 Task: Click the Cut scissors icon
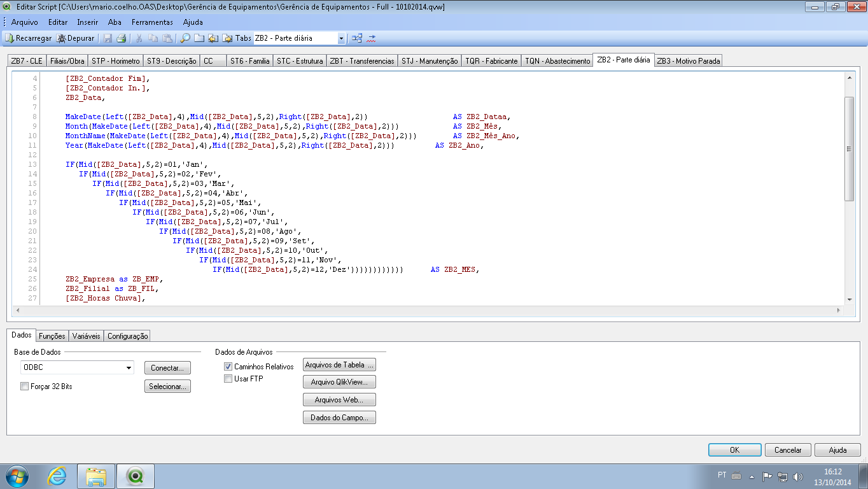139,38
